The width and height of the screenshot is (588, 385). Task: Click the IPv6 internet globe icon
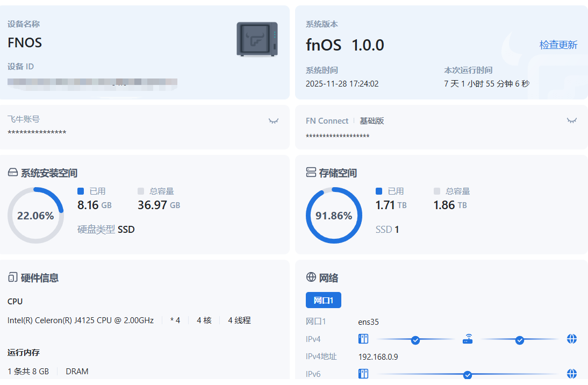pyautogui.click(x=571, y=374)
